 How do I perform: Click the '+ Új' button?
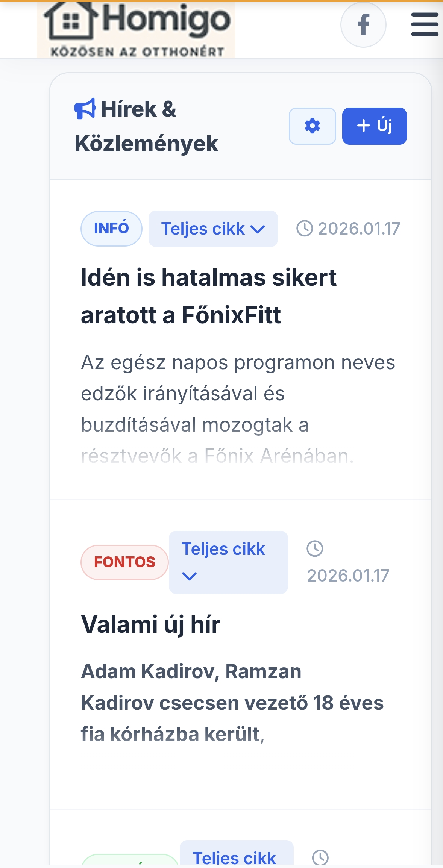click(x=374, y=126)
